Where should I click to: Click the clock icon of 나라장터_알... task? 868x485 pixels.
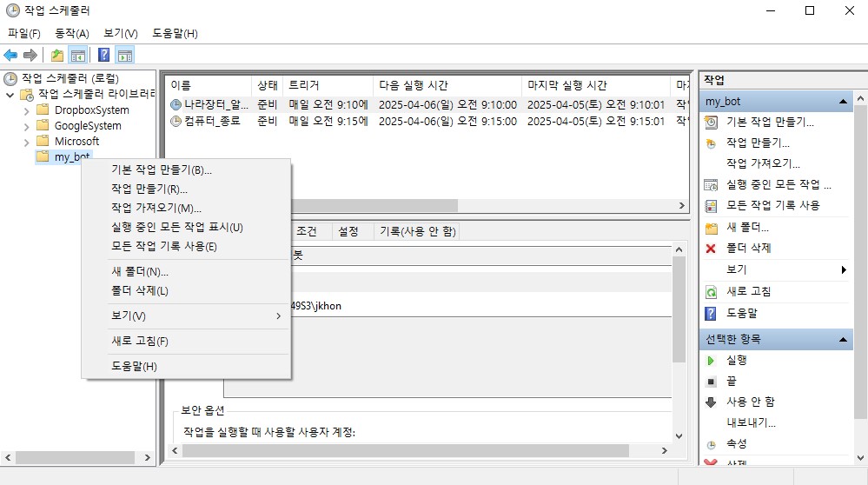click(x=176, y=104)
